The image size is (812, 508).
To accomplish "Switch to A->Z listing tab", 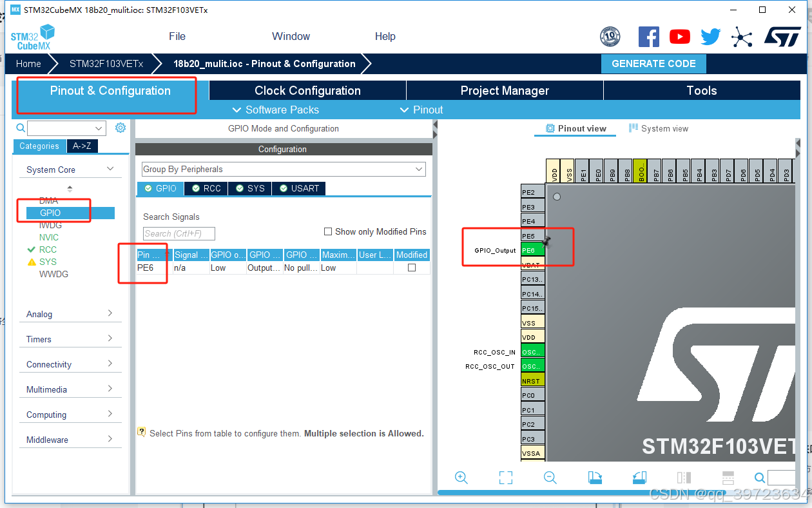I will click(82, 146).
